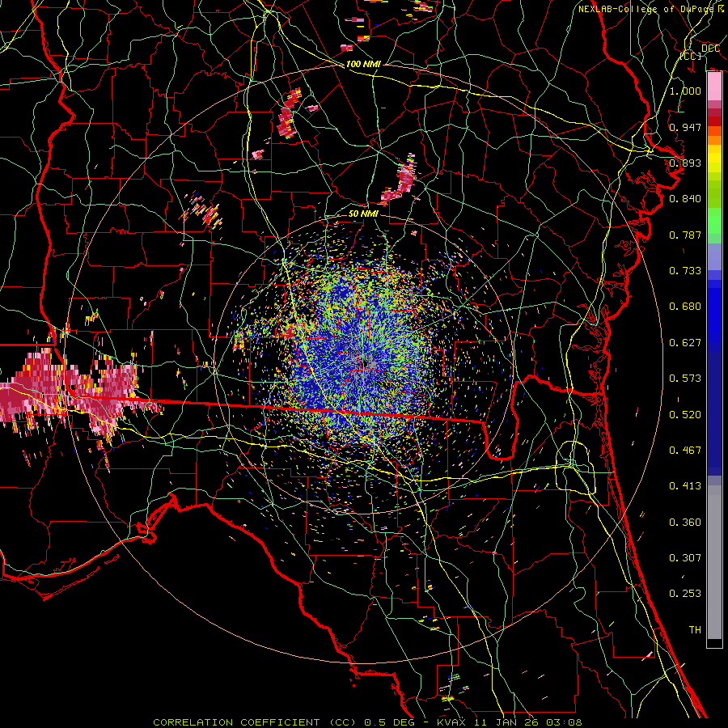The width and height of the screenshot is (728, 728).
Task: Click the 0.360 scale value
Action: [x=685, y=523]
